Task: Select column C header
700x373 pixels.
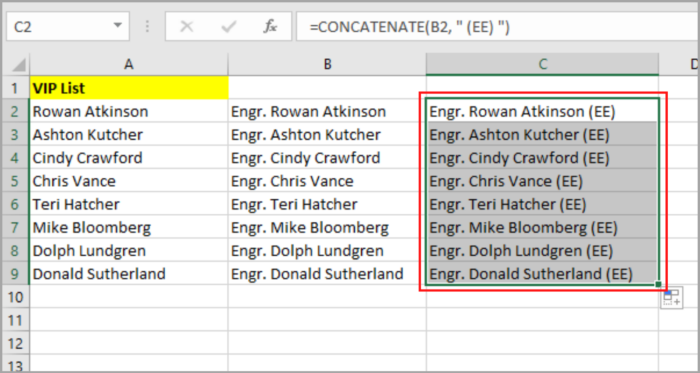Action: point(542,65)
